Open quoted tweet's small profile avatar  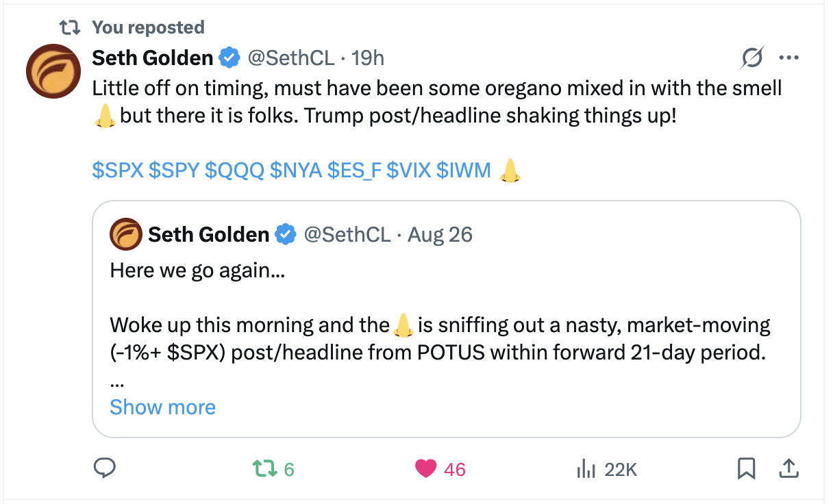click(125, 235)
